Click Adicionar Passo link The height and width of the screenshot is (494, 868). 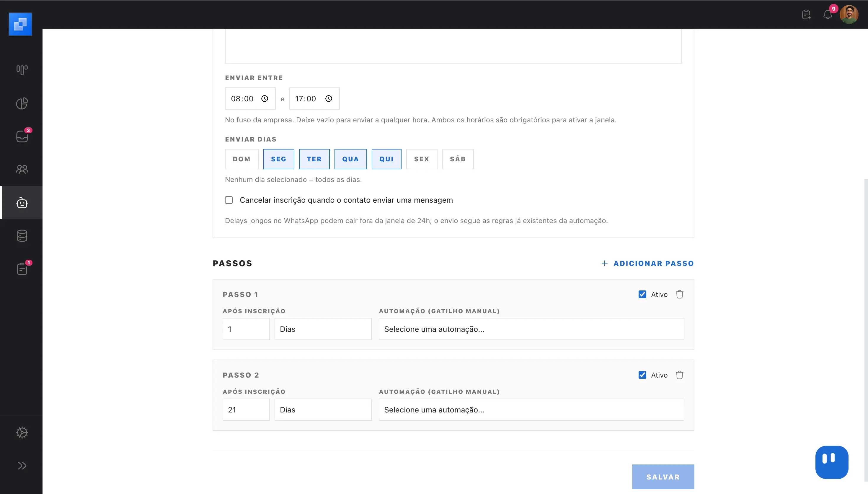tap(648, 263)
